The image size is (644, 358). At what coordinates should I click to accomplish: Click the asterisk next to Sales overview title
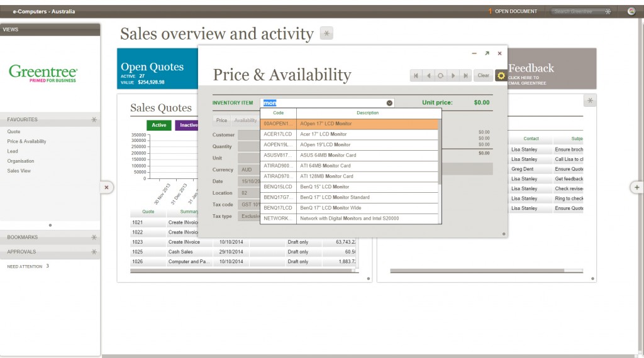pyautogui.click(x=326, y=33)
